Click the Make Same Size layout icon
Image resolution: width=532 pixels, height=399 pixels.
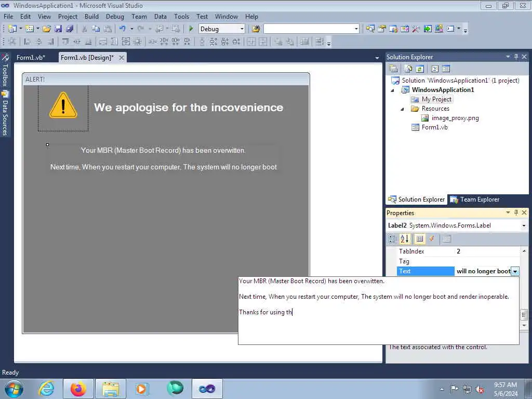(x=126, y=42)
